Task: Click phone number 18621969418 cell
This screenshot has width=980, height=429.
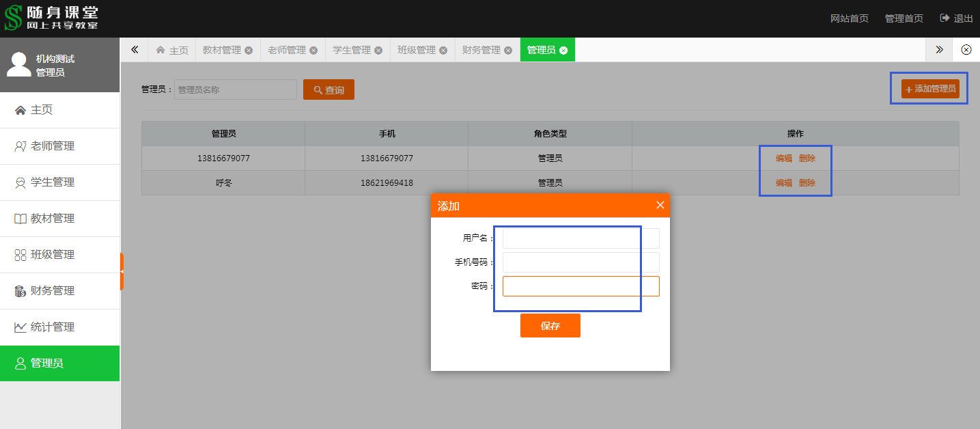Action: point(387,183)
